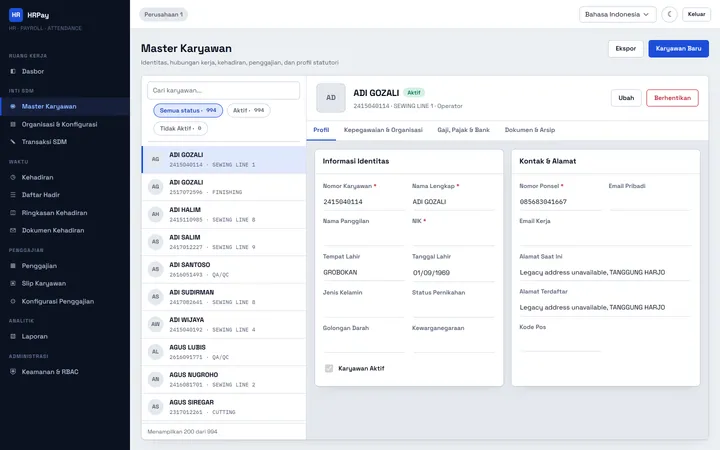Switch to Gaji, Pajak & Bank tab
This screenshot has width=720, height=450.
coord(463,130)
